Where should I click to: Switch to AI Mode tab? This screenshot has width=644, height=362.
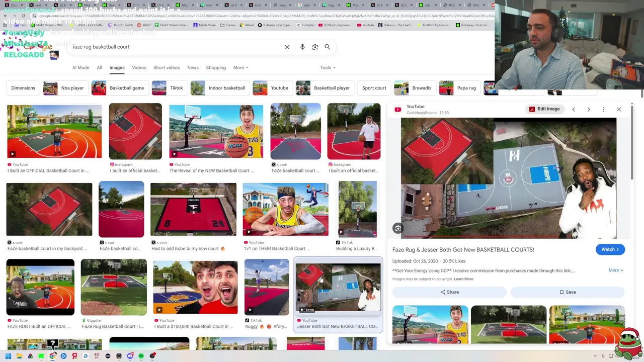pos(80,67)
